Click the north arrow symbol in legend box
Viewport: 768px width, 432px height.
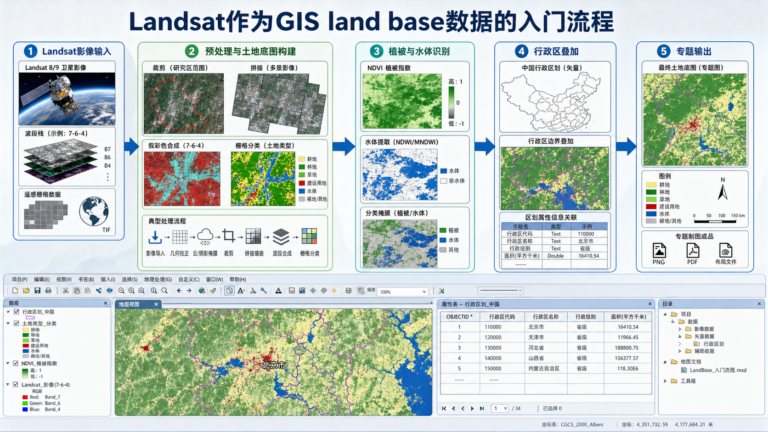tap(722, 190)
